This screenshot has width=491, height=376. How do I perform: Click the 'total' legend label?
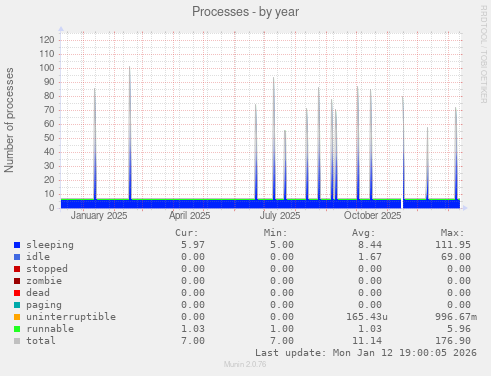point(41,341)
